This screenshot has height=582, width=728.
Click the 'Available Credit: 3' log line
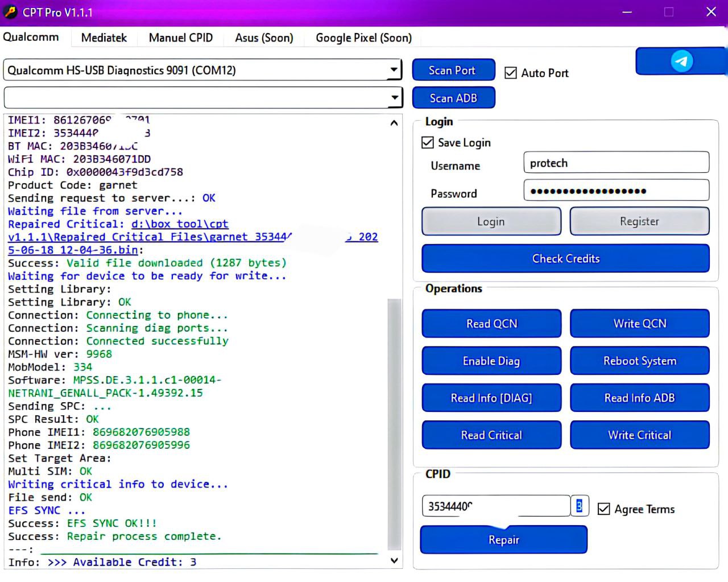pyautogui.click(x=102, y=562)
